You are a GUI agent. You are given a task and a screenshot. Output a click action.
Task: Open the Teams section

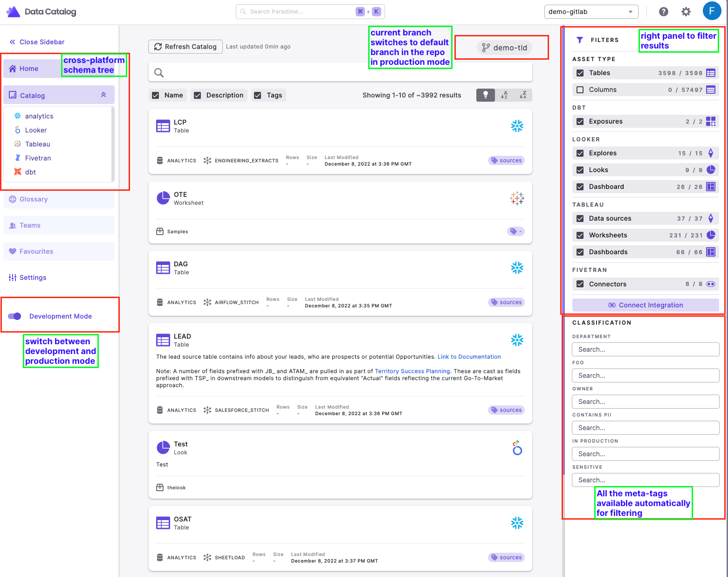[x=29, y=225]
